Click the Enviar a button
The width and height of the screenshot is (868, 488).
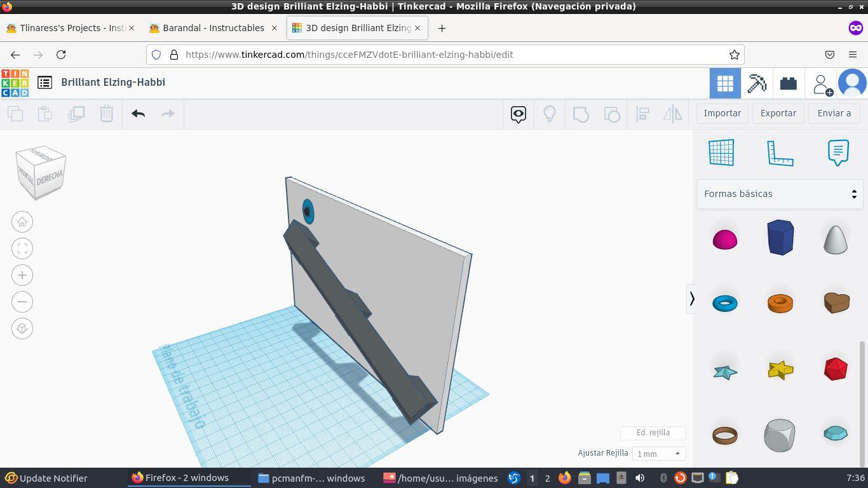834,114
